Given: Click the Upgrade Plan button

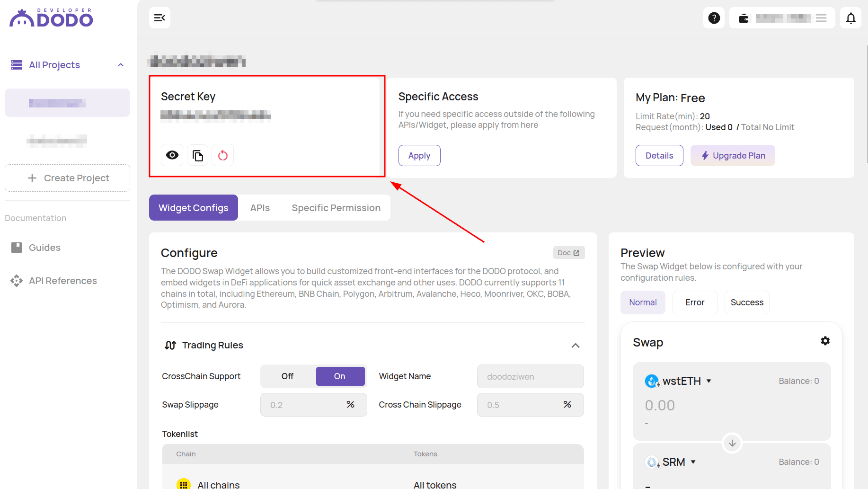Looking at the screenshot, I should (x=733, y=155).
